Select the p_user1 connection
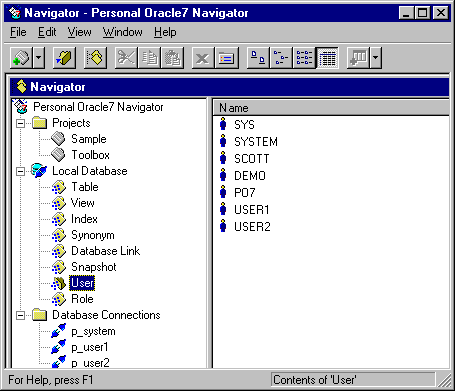 pyautogui.click(x=90, y=347)
